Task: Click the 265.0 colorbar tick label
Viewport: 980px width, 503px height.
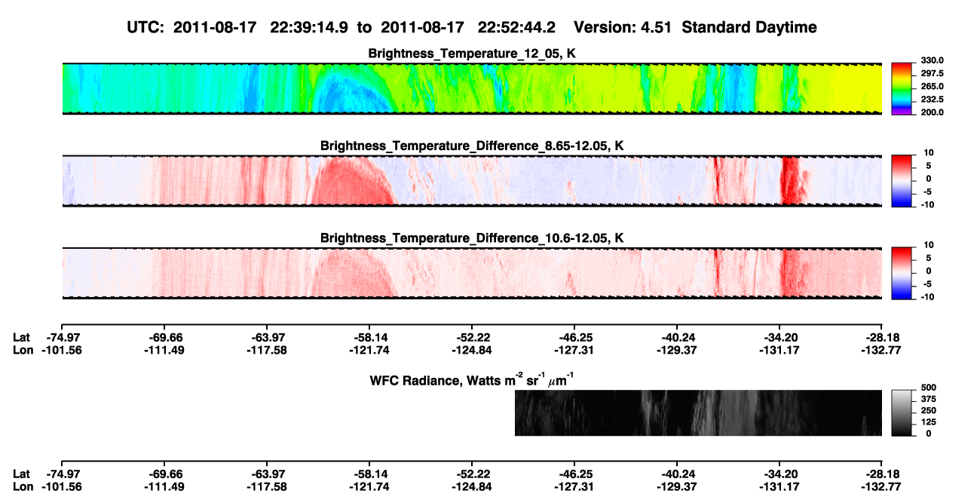Action: pyautogui.click(x=932, y=87)
